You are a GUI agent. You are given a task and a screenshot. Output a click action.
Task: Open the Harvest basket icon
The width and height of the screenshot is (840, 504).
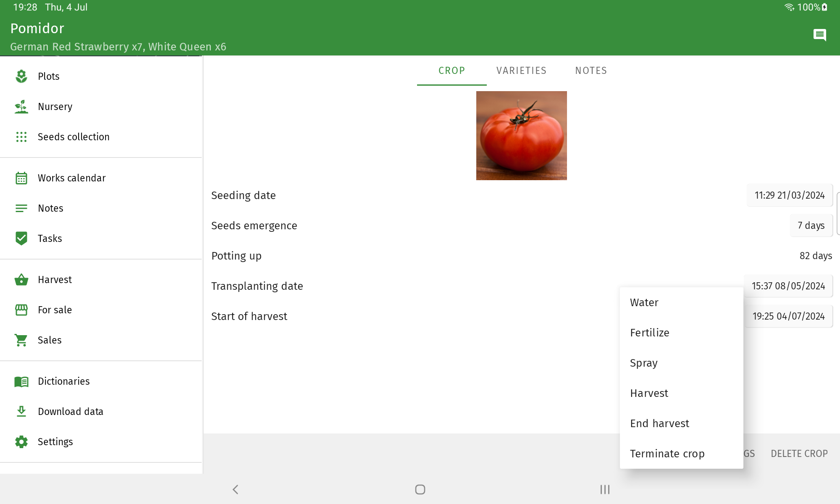point(21,280)
